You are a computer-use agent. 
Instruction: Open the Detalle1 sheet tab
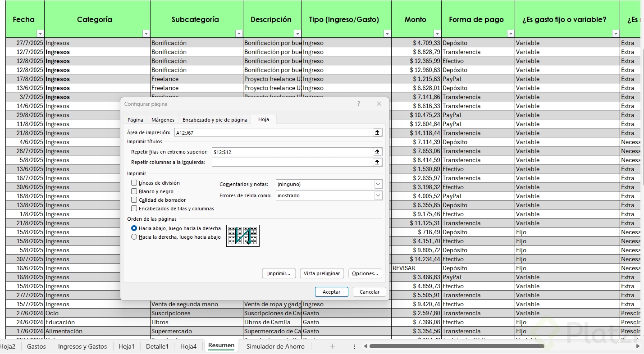(x=157, y=346)
